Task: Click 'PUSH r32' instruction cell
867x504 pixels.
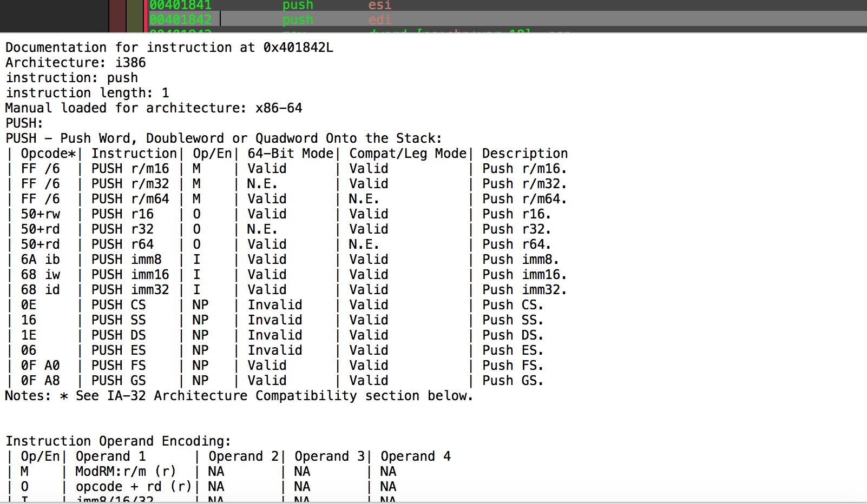Action: [122, 229]
